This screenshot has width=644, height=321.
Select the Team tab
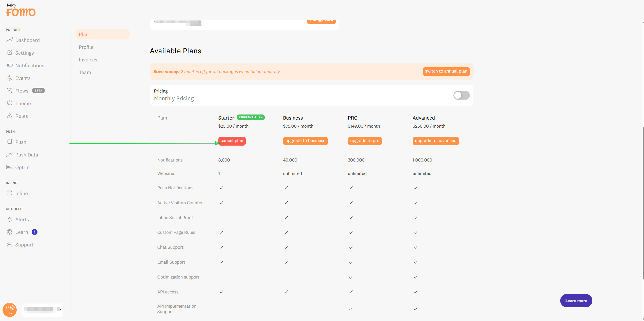pos(85,72)
